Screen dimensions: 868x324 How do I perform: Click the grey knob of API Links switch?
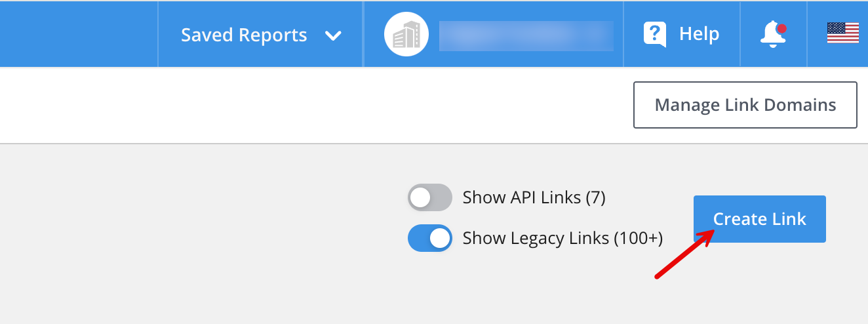click(x=420, y=197)
